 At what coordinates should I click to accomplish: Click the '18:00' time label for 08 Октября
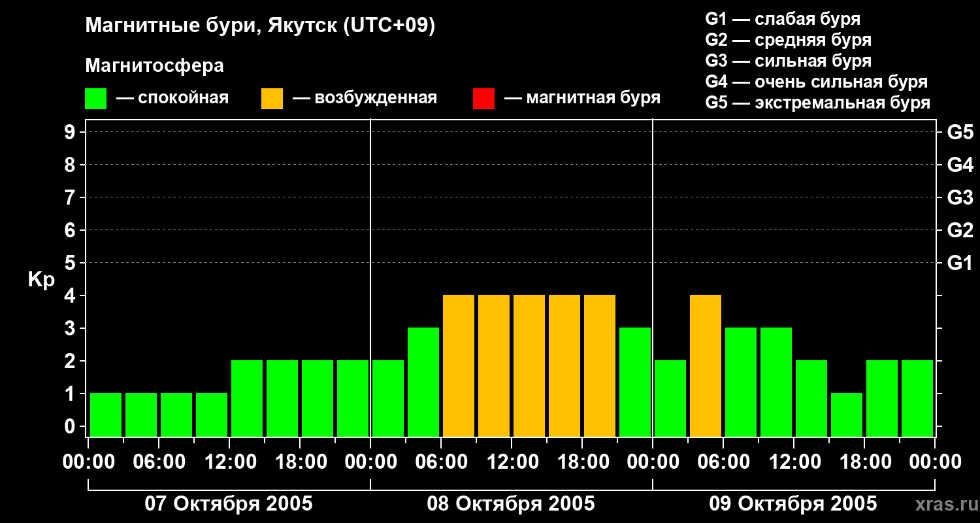click(582, 462)
